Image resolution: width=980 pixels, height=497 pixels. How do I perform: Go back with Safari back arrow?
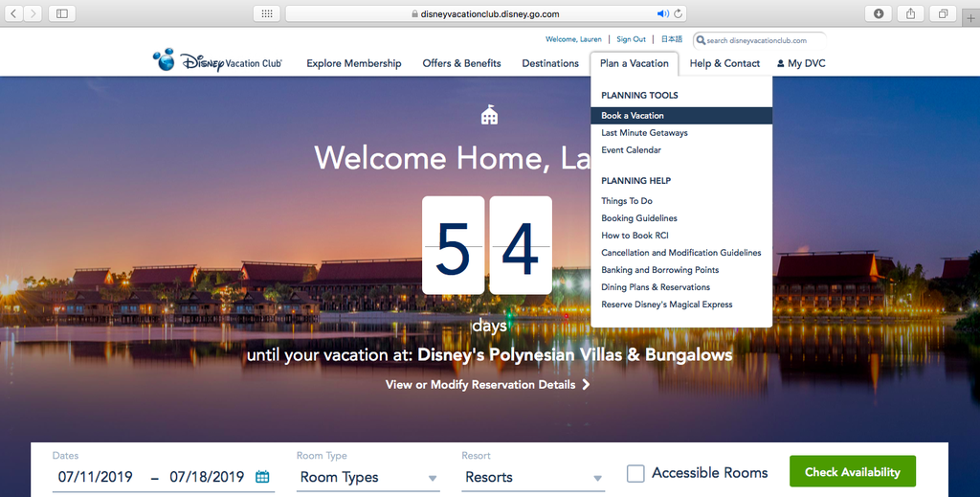tap(13, 13)
